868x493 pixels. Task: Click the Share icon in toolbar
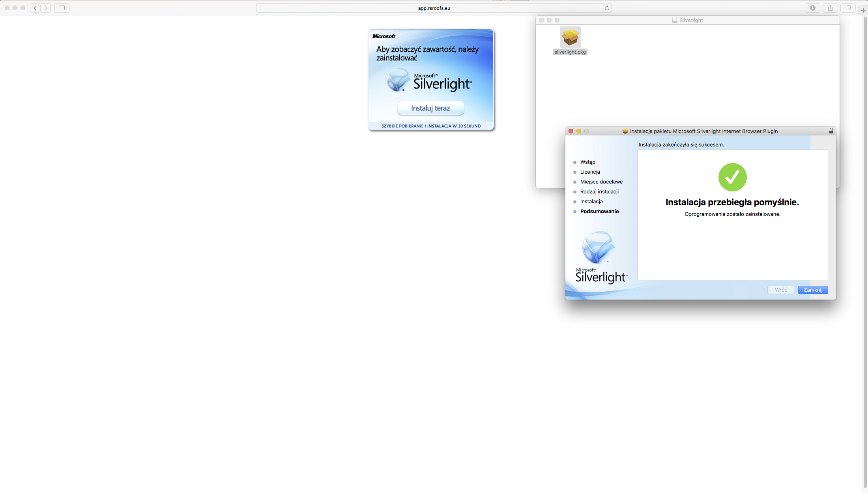click(x=830, y=8)
